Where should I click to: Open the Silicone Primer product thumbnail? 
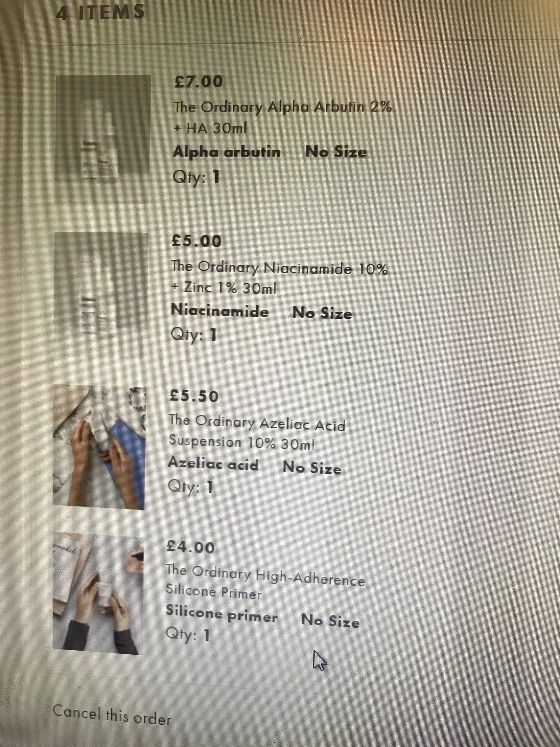[98, 593]
